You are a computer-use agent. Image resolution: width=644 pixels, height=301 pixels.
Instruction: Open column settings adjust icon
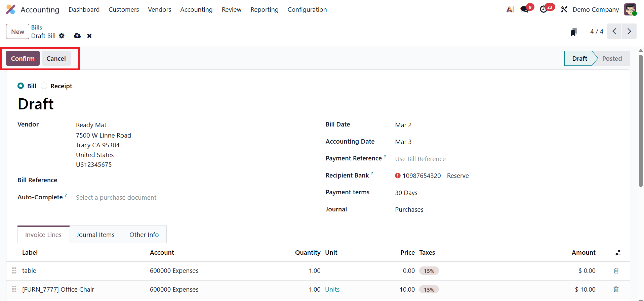click(x=618, y=253)
